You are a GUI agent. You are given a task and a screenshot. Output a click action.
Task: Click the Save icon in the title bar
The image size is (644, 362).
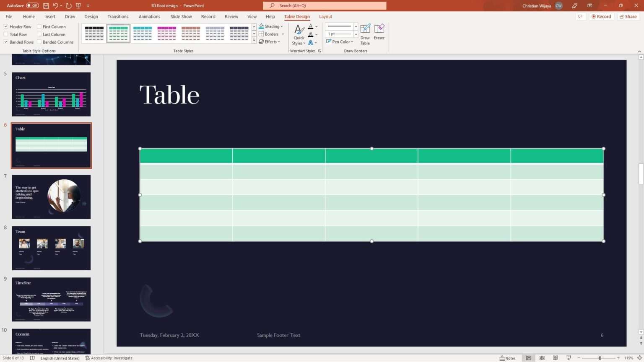46,6
